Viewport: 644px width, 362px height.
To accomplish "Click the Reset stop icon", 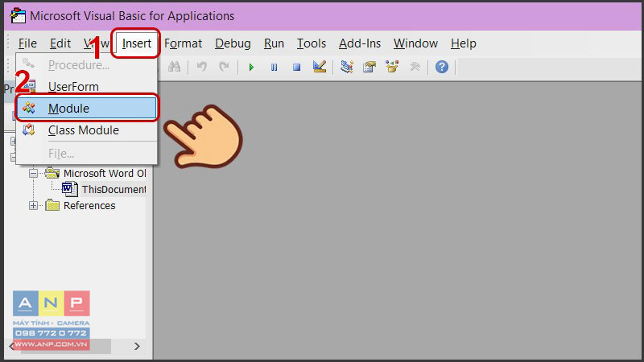I will [x=296, y=67].
